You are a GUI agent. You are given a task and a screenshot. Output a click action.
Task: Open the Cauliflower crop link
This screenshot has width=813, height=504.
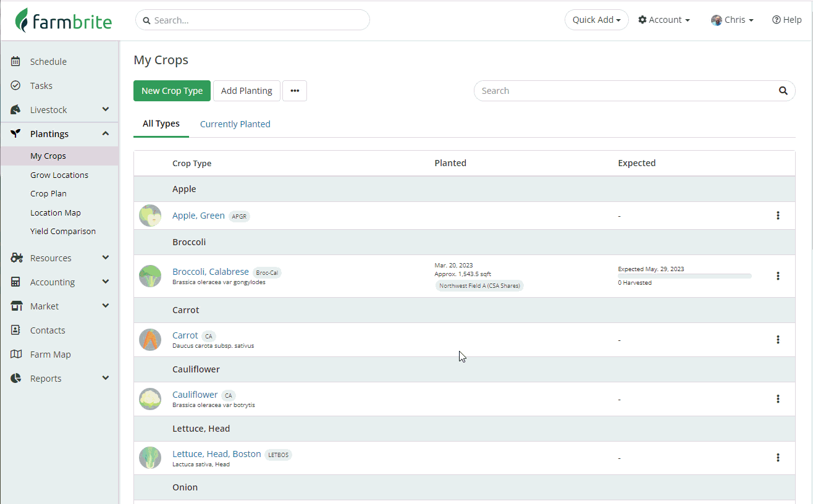pyautogui.click(x=195, y=395)
